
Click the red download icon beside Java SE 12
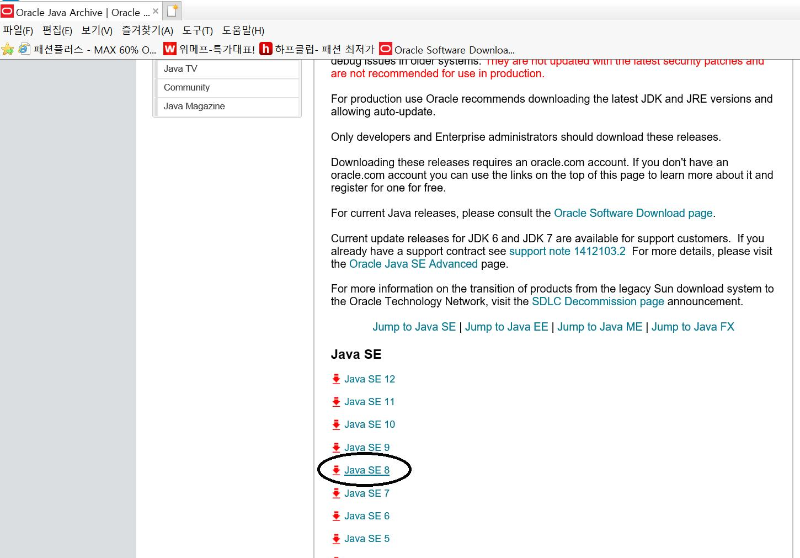[336, 379]
